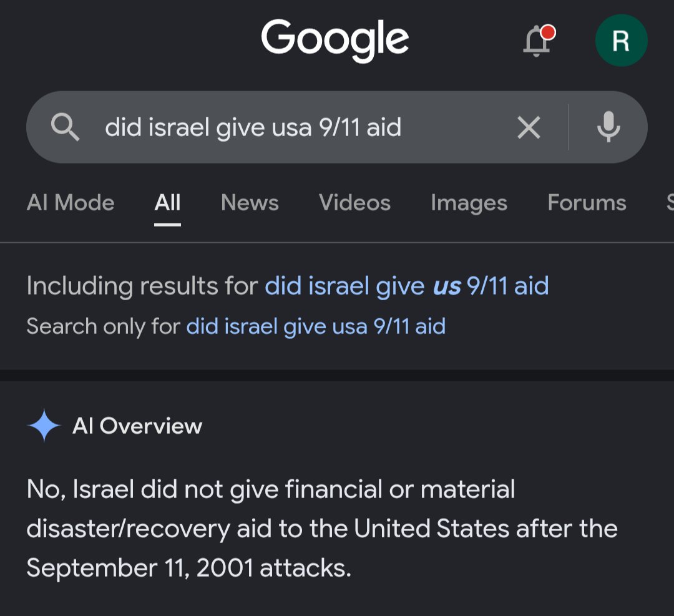The height and width of the screenshot is (616, 674).
Task: Select the All results tab
Action: tap(168, 202)
